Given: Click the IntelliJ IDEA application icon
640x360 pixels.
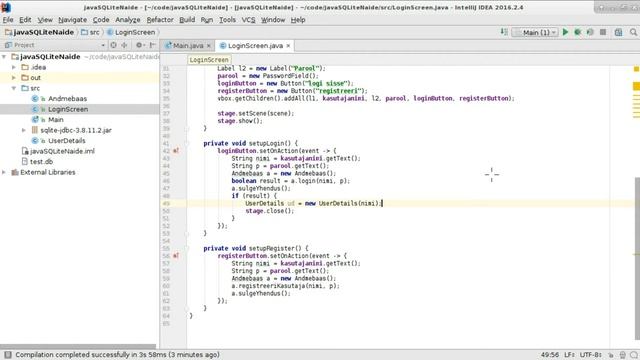Looking at the screenshot, I should pos(6,7).
